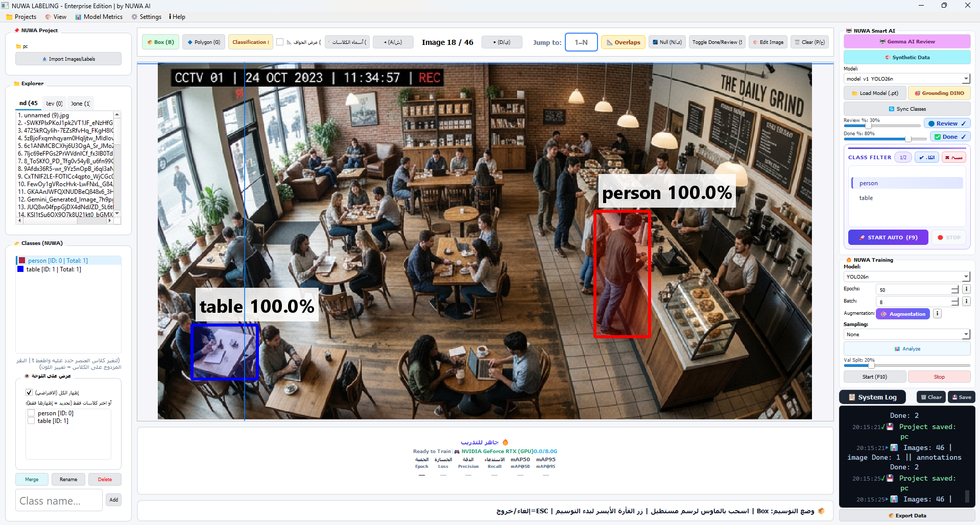Click the blue table class color swatch
The width and height of the screenshot is (980, 525).
coord(20,269)
